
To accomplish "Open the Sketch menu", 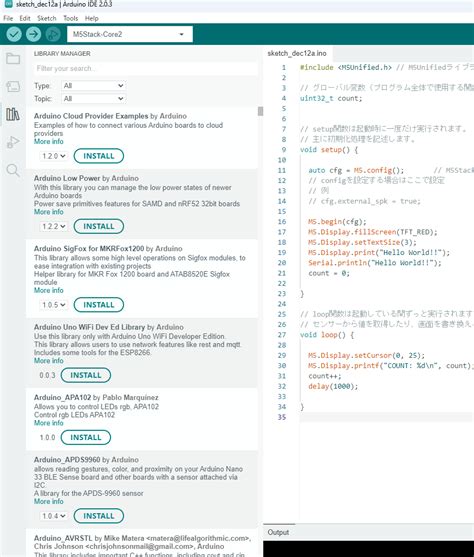I will coord(47,18).
